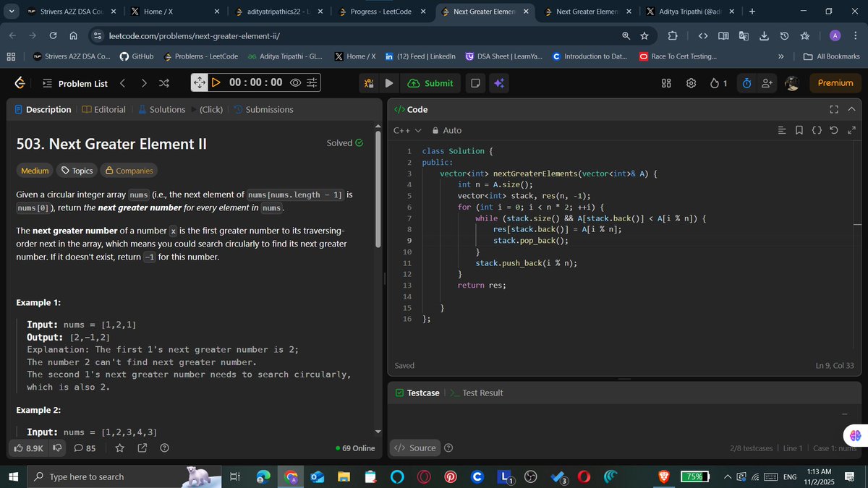Submit the solution
The width and height of the screenshot is (868, 488).
(430, 83)
